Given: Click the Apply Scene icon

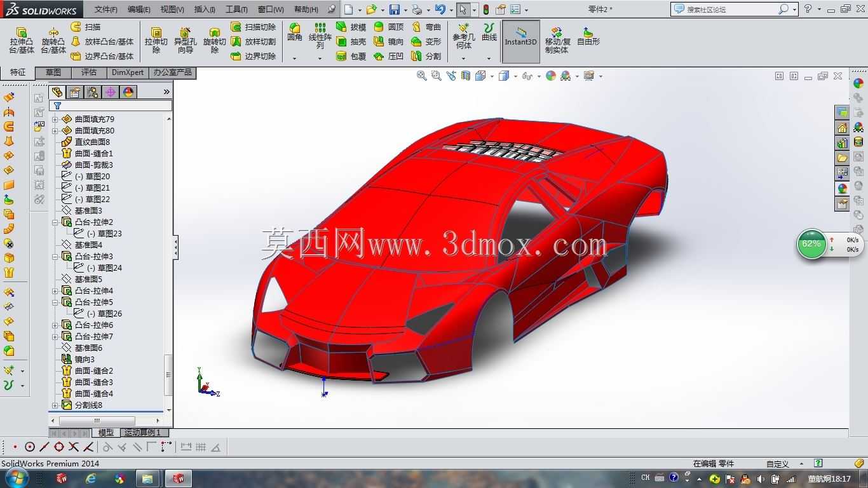Looking at the screenshot, I should point(565,76).
